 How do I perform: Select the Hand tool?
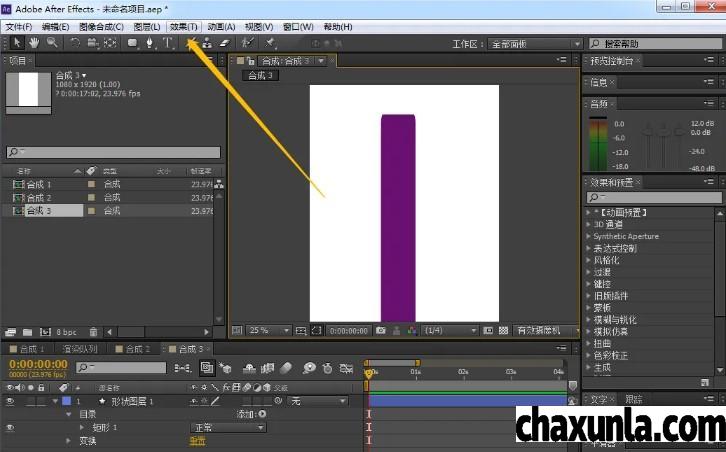tap(34, 43)
